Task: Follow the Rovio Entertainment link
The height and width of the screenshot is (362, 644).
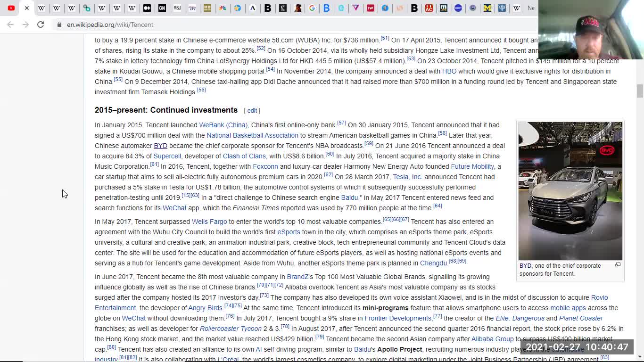Action: 599,297
